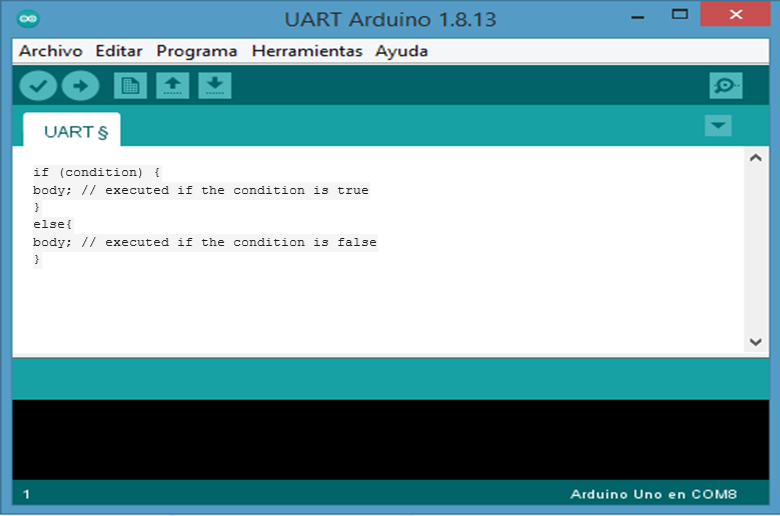Open the Programa menu

[x=196, y=51]
